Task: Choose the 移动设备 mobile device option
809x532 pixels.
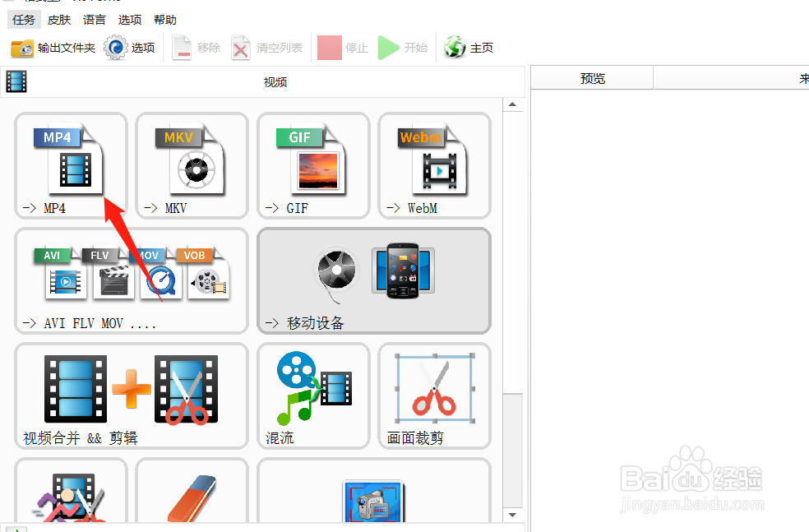Action: (x=374, y=280)
